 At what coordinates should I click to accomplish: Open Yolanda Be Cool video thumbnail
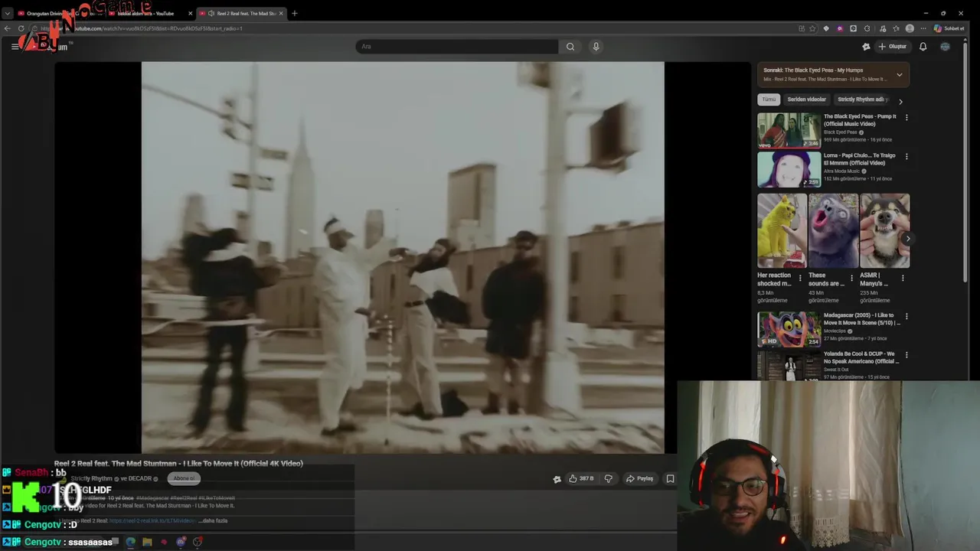click(x=789, y=366)
